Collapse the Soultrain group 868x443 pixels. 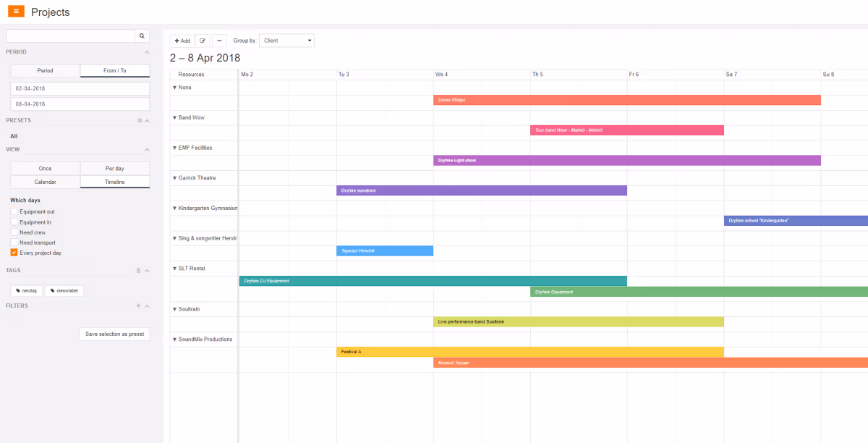(174, 309)
